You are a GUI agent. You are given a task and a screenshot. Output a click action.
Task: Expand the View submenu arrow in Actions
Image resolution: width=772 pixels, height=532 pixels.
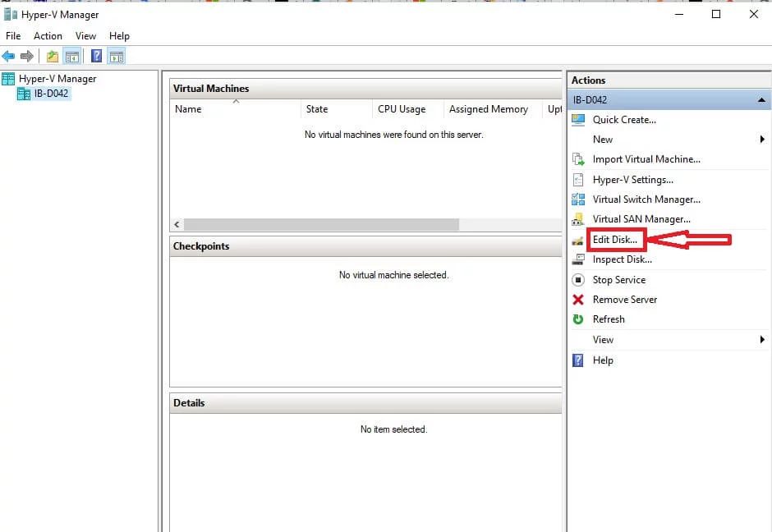[762, 340]
